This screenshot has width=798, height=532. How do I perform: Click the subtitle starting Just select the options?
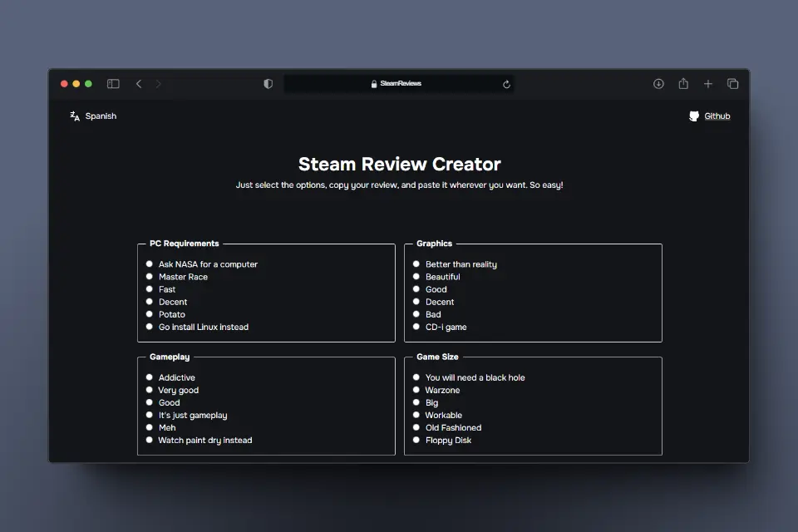coord(400,185)
